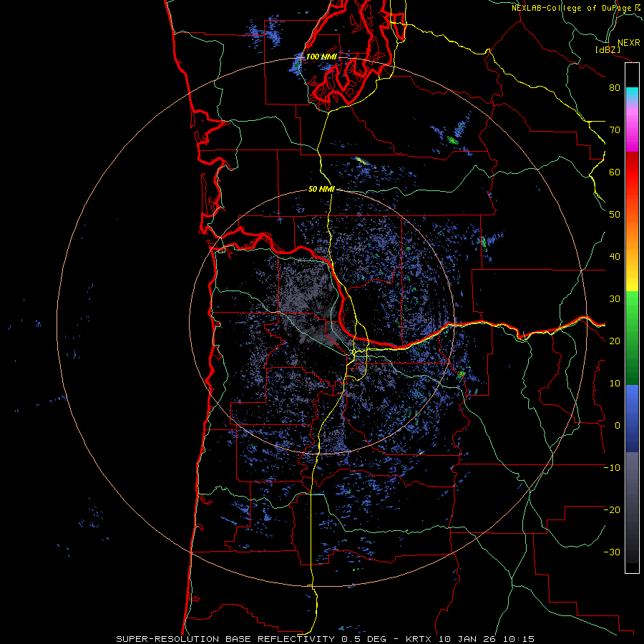This screenshot has width=644, height=644.
Task: Click the 0 value on dBZ scale
Action: [618, 426]
